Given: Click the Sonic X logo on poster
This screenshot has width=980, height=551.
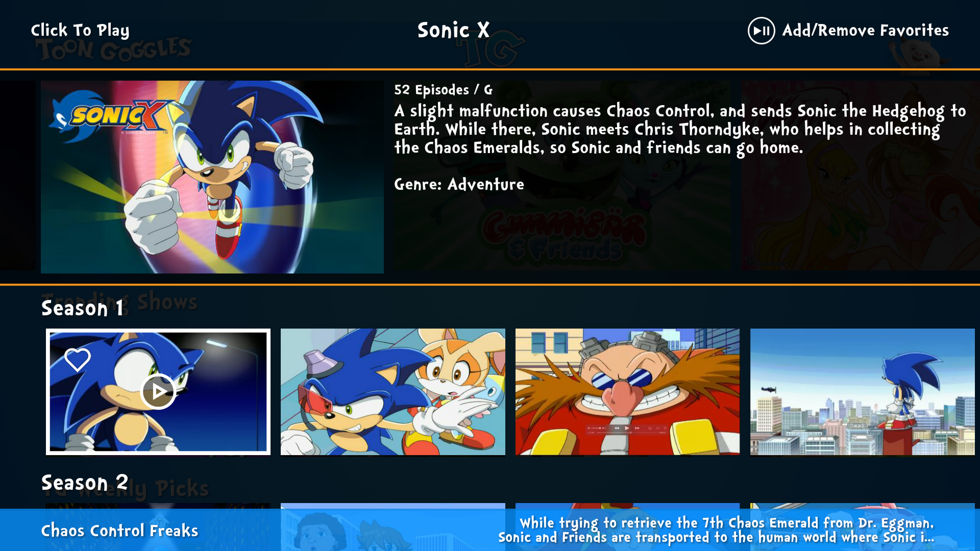Looking at the screenshot, I should (110, 115).
